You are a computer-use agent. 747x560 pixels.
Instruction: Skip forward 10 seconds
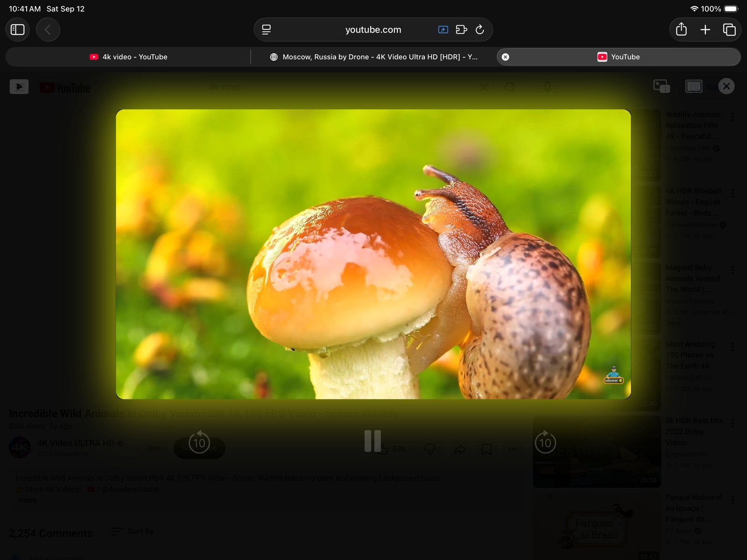point(545,441)
